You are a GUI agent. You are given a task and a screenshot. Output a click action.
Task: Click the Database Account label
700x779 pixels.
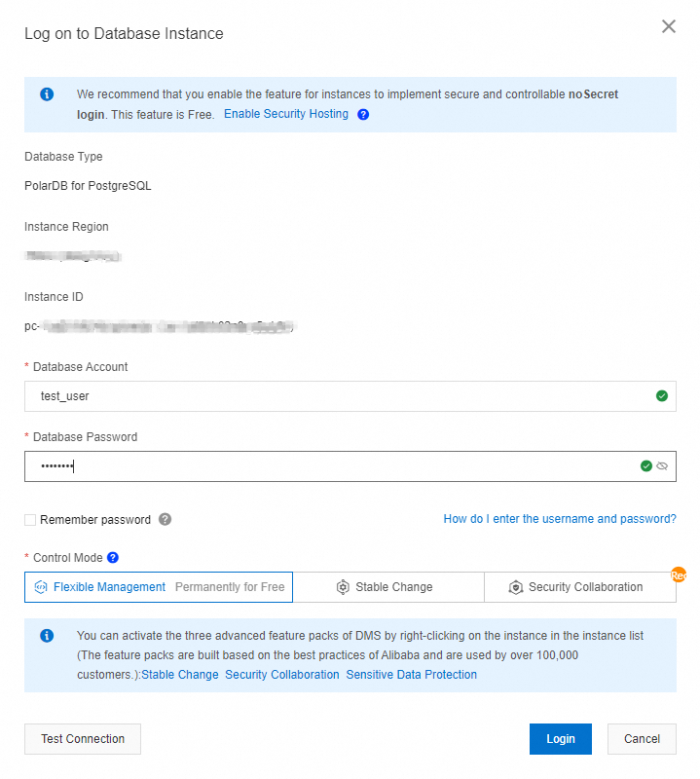(x=81, y=367)
